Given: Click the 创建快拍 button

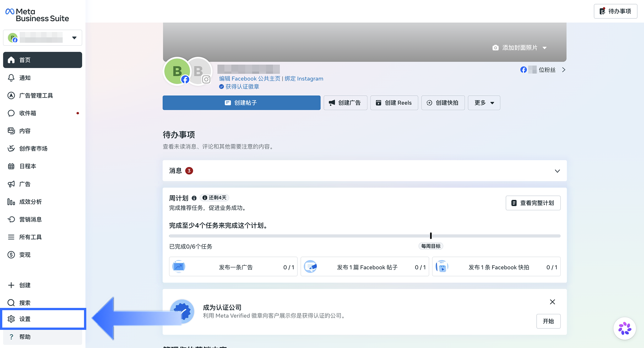Looking at the screenshot, I should tap(443, 103).
